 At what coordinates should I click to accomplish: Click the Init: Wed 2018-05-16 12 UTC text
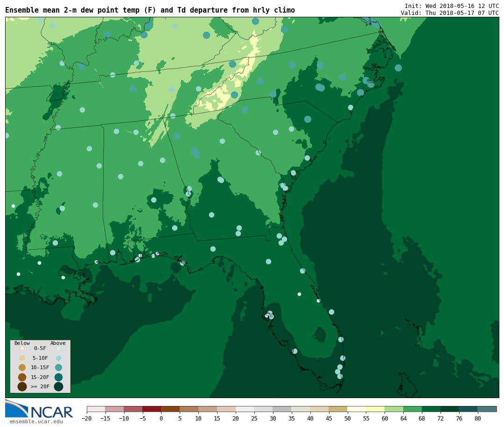(452, 6)
